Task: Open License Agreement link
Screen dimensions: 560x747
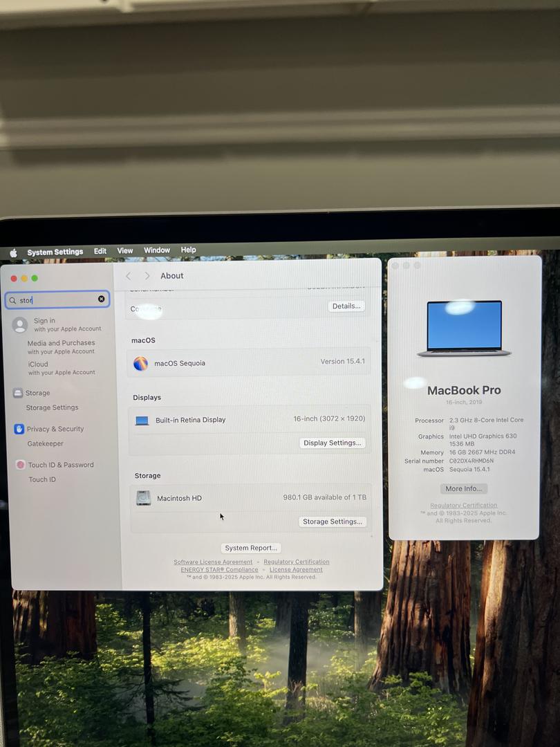Action: pos(296,569)
